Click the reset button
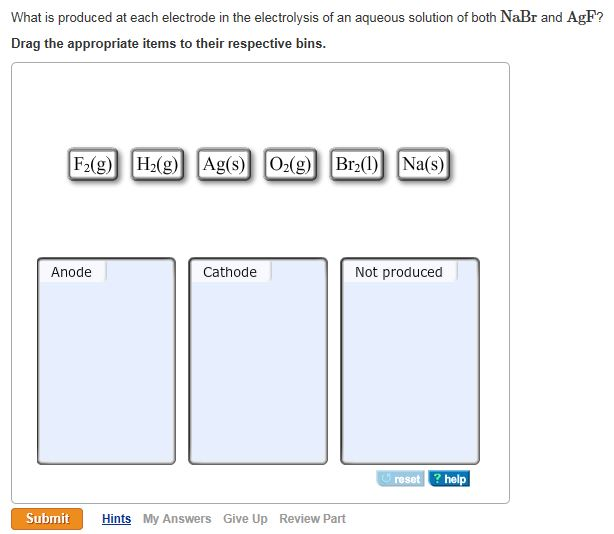This screenshot has width=614, height=534. pos(401,479)
